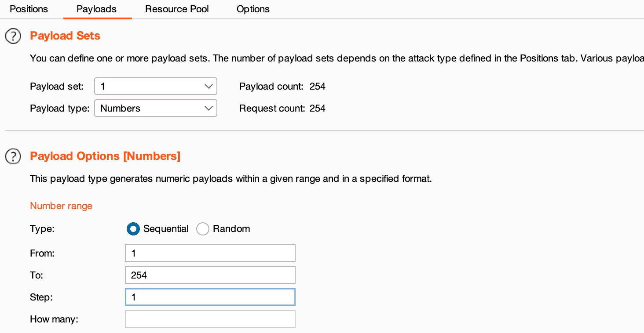This screenshot has height=333, width=644.
Task: Open the Options tab
Action: (253, 9)
